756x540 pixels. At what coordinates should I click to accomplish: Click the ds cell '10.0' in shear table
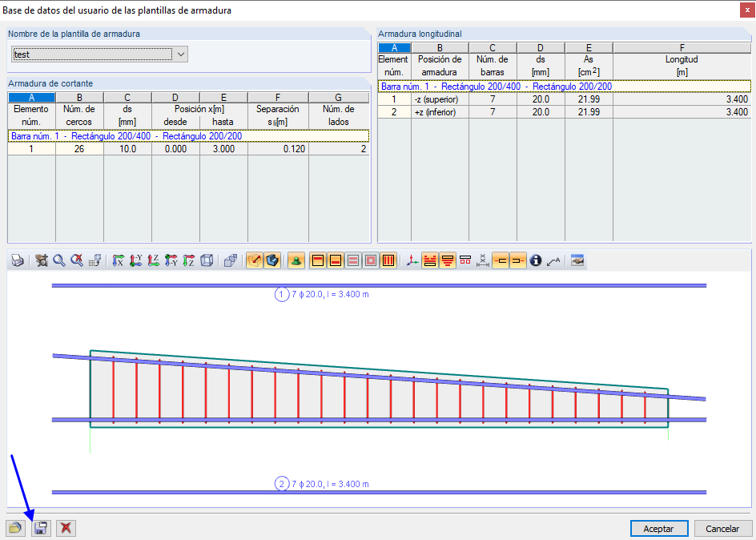(x=128, y=149)
